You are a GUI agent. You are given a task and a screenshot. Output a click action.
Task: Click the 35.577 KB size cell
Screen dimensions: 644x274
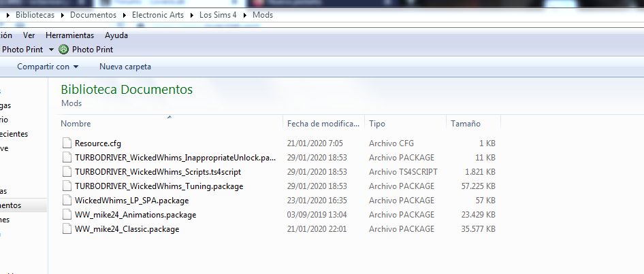point(478,229)
